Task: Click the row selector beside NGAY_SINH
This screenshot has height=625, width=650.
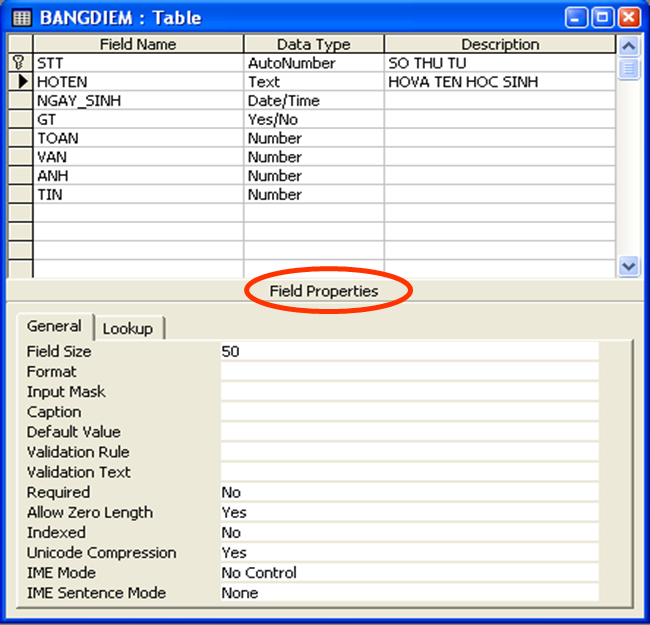Action: pos(20,100)
